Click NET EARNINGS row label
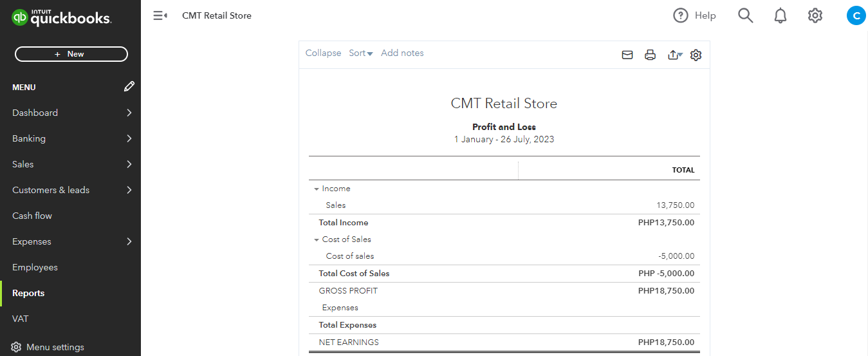This screenshot has height=356, width=868. coord(349,342)
